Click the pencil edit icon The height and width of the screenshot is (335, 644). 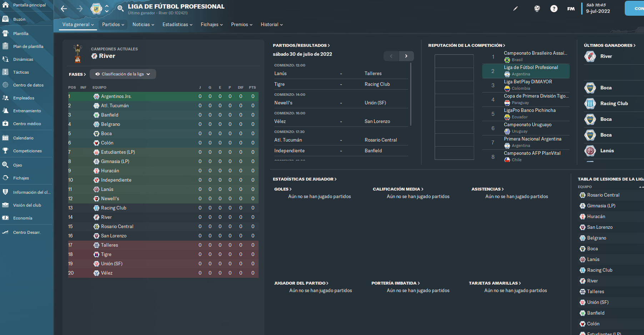(515, 9)
